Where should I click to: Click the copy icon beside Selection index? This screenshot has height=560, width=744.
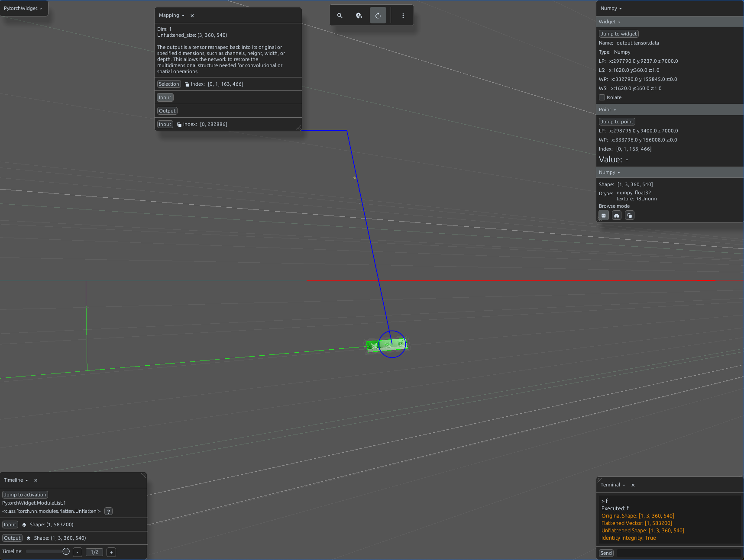point(187,84)
